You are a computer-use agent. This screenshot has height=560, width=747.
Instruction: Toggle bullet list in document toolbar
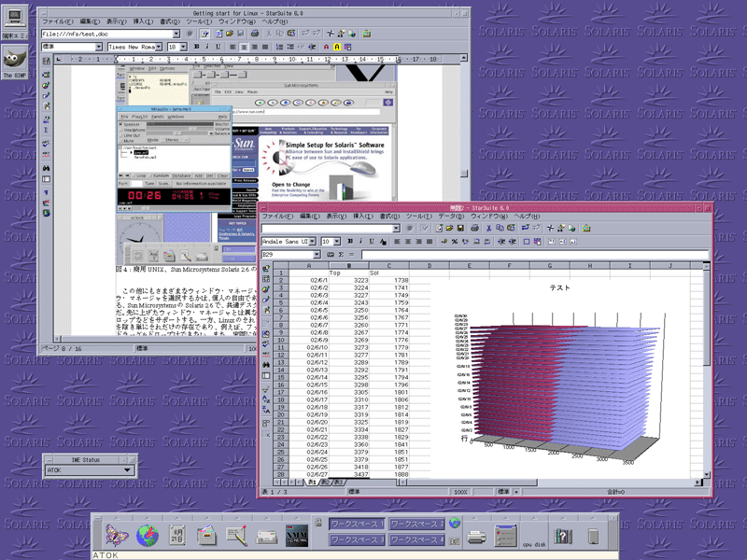coord(290,47)
